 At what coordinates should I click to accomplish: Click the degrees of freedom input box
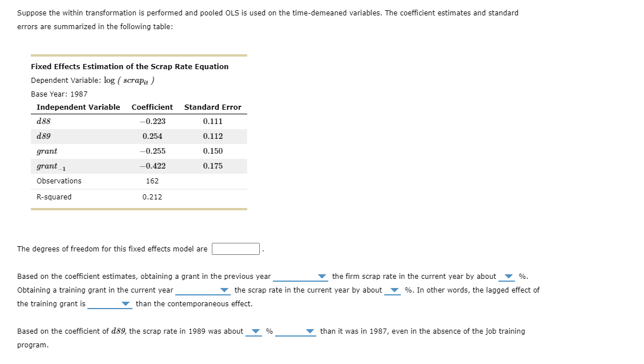[x=236, y=248]
